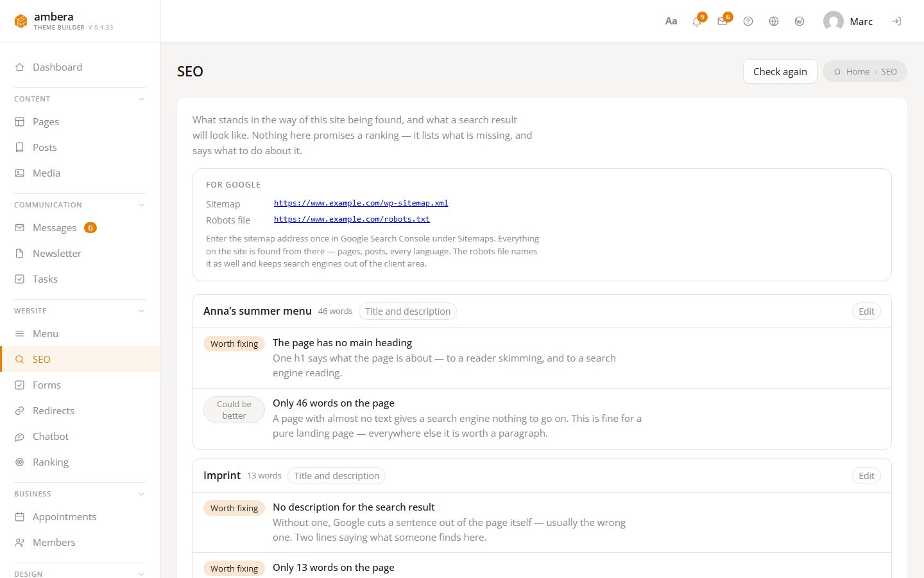Collapse the DESIGN section chevron
The image size is (924, 578).
click(141, 574)
